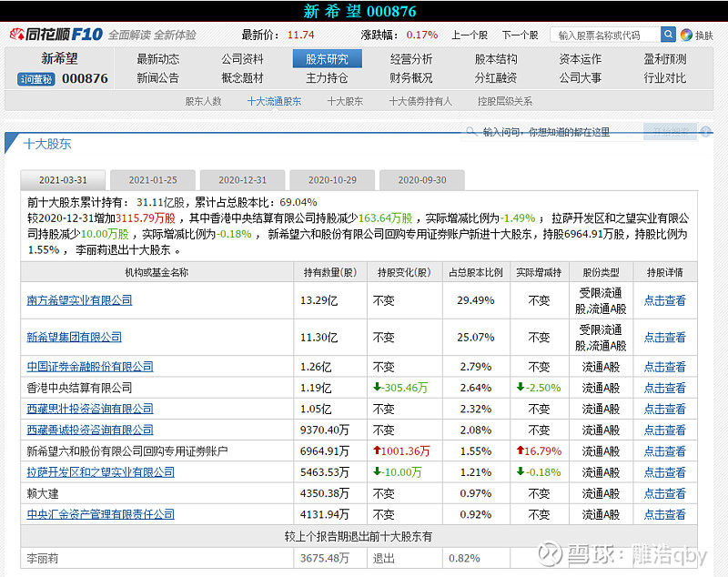Image resolution: width=728 pixels, height=577 pixels.
Task: Click the 同花顺 F10 logo
Action: coord(56,35)
